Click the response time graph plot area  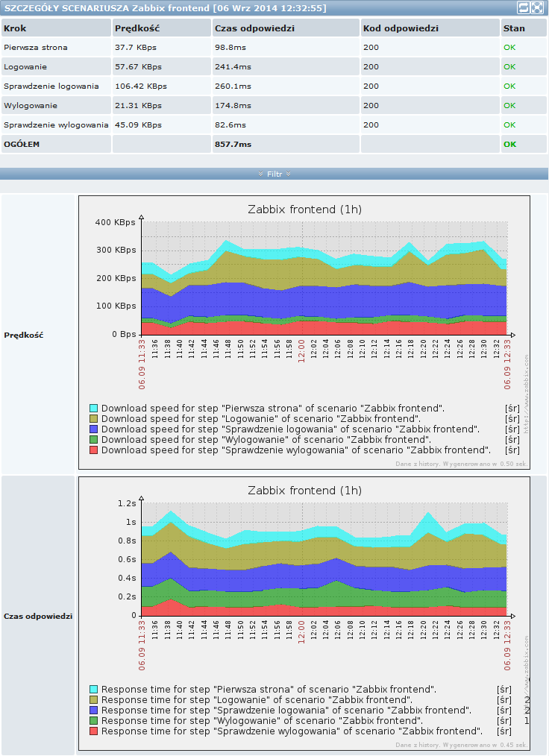(324, 559)
